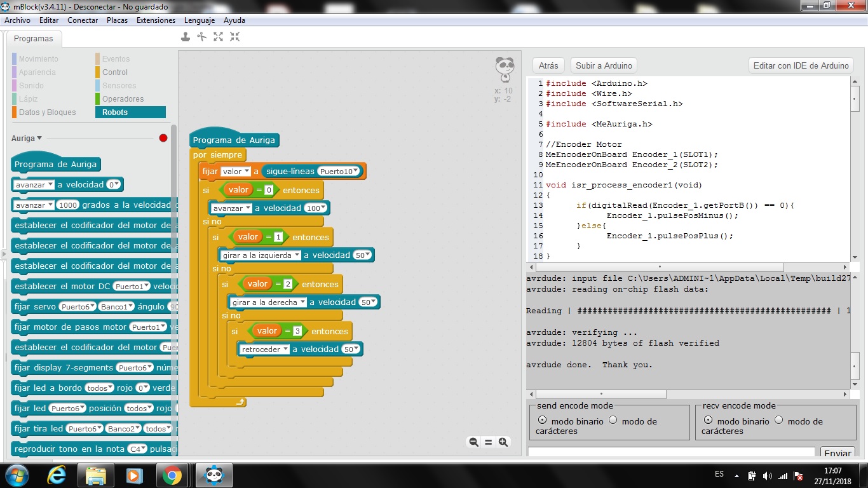Select the Control block category
868x488 pixels.
click(x=115, y=72)
